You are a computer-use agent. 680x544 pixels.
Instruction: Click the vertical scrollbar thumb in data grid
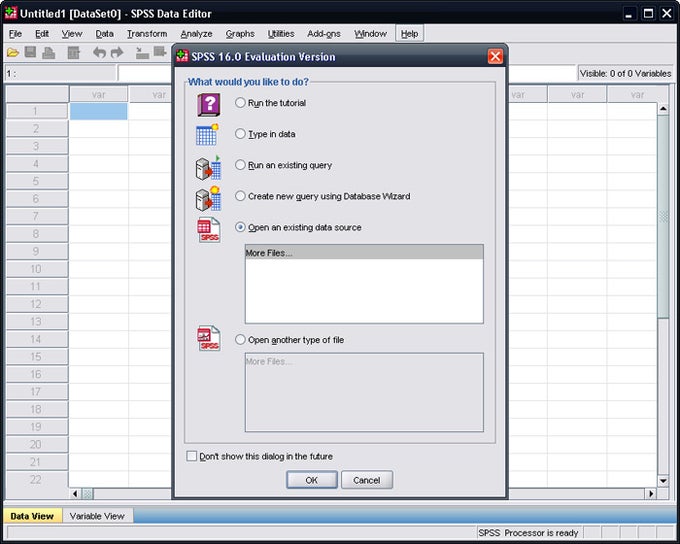pos(663,216)
